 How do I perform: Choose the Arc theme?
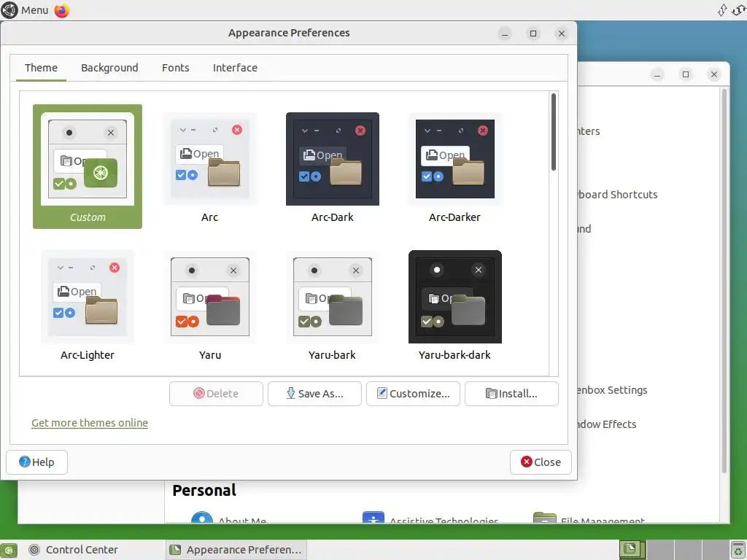pos(209,166)
